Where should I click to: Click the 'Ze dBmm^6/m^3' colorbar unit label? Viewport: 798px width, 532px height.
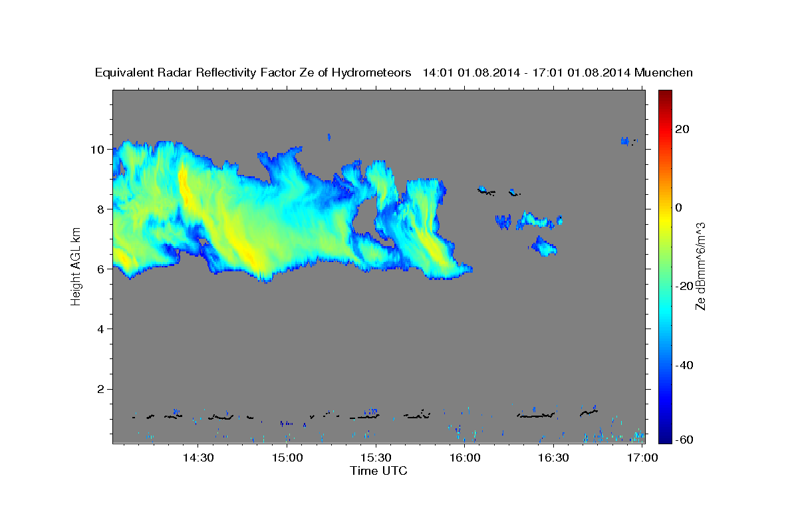pos(701,266)
